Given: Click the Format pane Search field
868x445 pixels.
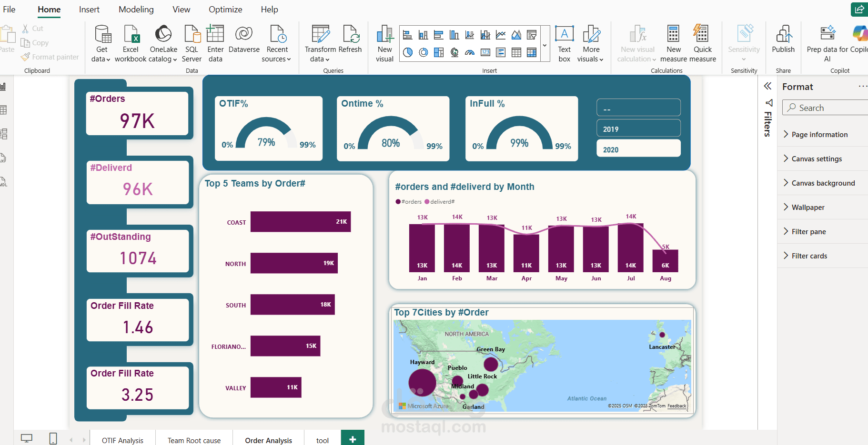Looking at the screenshot, I should click(x=826, y=108).
